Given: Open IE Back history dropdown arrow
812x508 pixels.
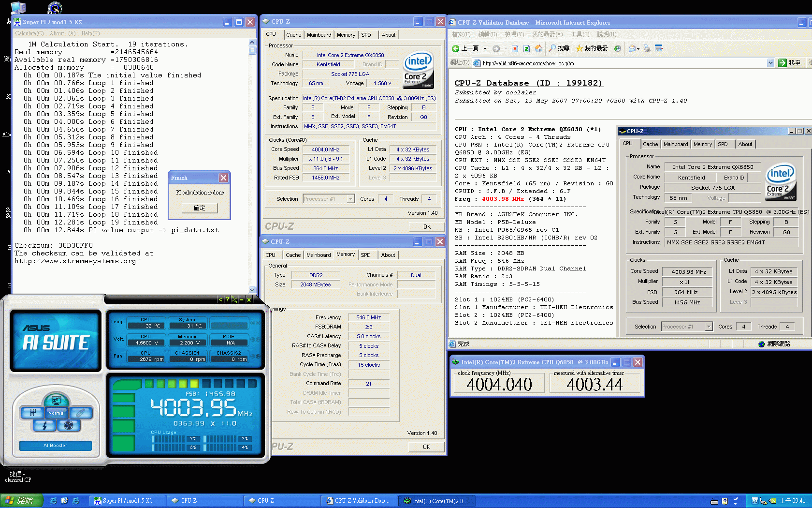Looking at the screenshot, I should [x=485, y=48].
